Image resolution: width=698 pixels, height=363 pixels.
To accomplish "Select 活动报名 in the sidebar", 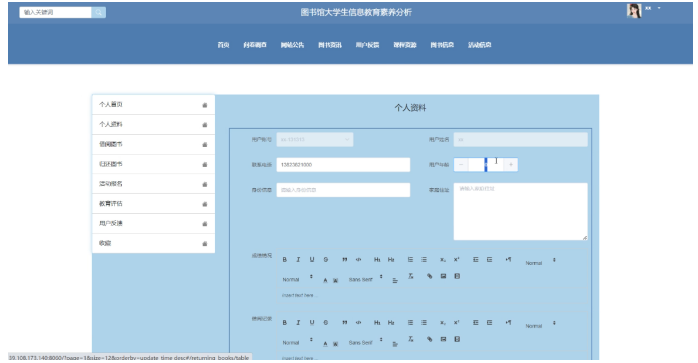I will (x=153, y=184).
